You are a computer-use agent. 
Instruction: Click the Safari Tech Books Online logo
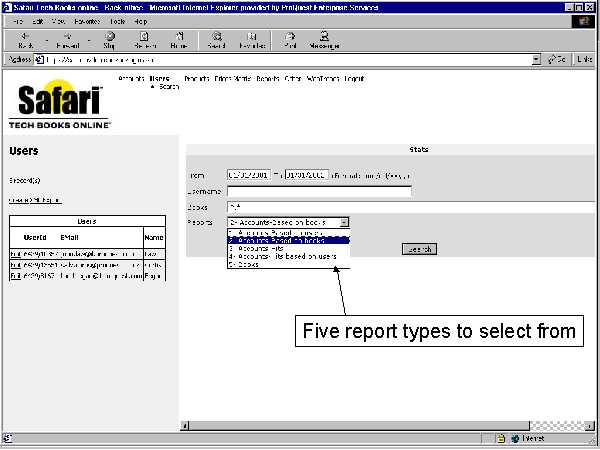click(x=60, y=104)
